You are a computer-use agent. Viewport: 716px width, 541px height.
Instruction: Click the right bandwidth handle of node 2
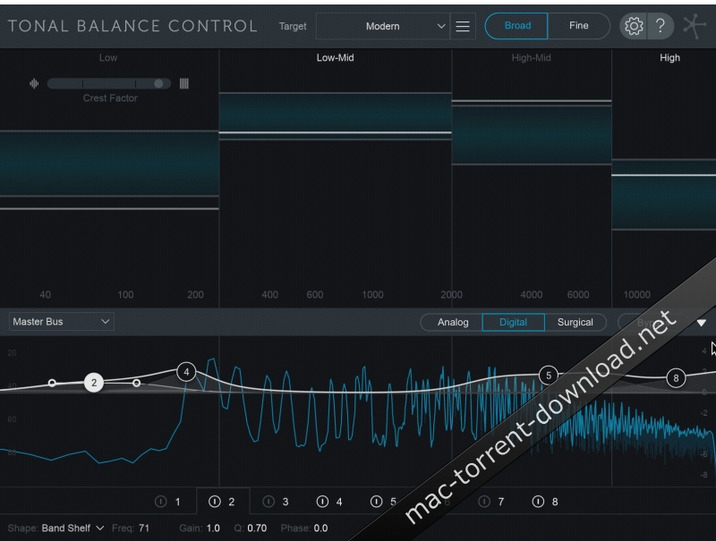(x=137, y=383)
